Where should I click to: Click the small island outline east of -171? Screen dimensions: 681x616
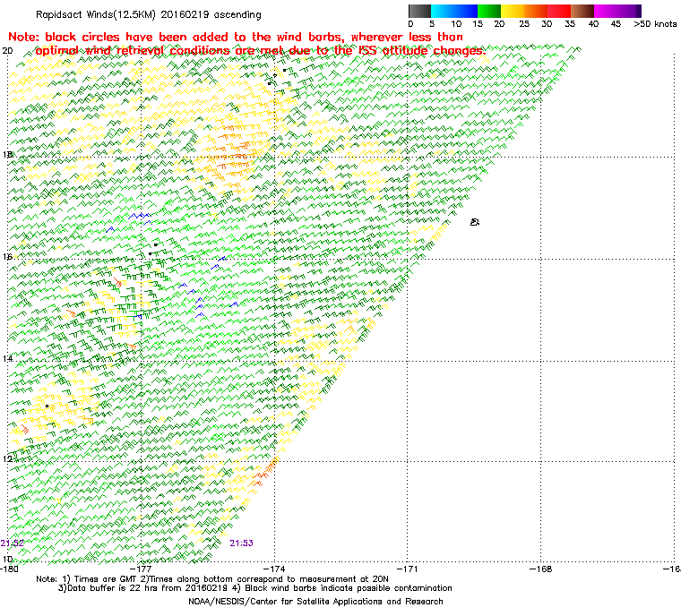click(x=475, y=222)
